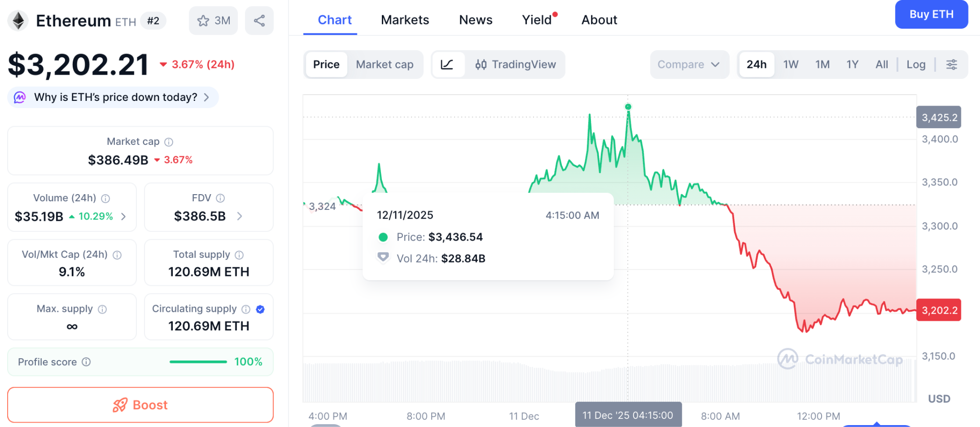Select the 24h time range

pyautogui.click(x=757, y=65)
